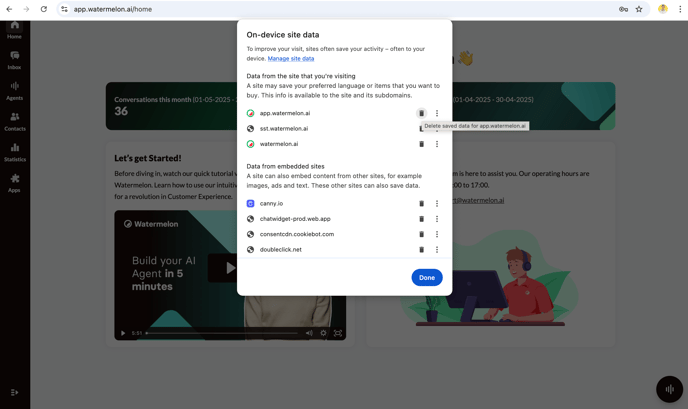Open Statistics in the sidebar
The width and height of the screenshot is (688, 409).
[14, 153]
